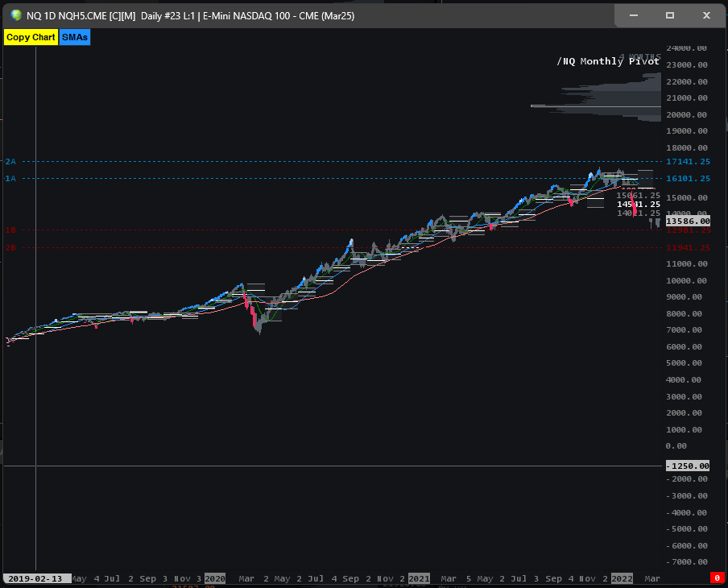
Task: Click the red 1B level label
Action: click(10, 230)
